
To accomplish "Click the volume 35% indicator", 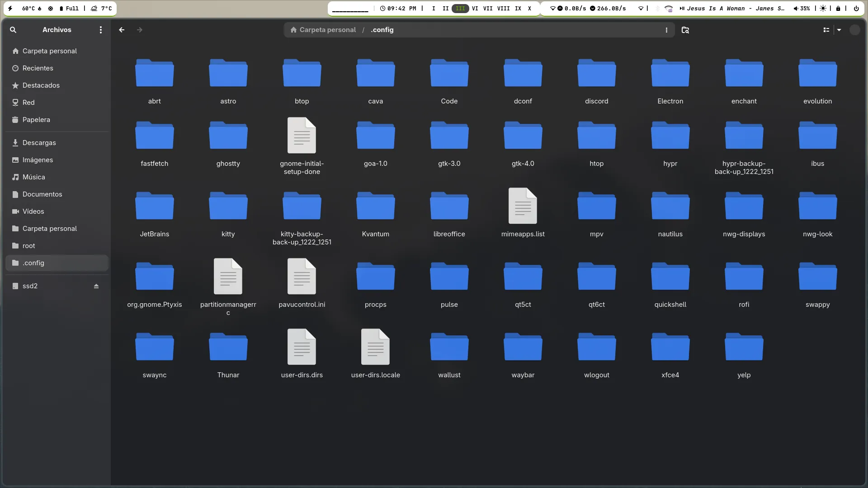I will tap(802, 9).
